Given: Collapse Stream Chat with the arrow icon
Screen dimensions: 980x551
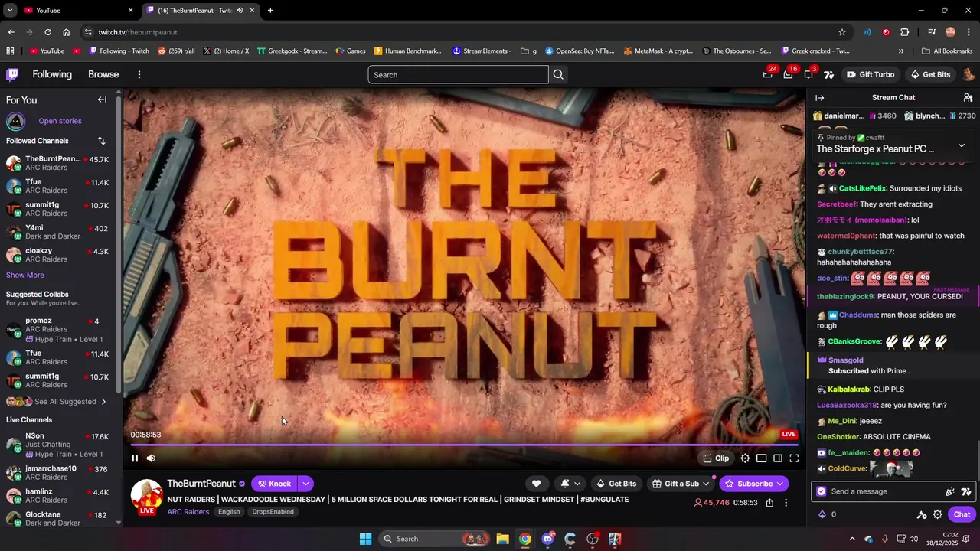Looking at the screenshot, I should 819,98.
